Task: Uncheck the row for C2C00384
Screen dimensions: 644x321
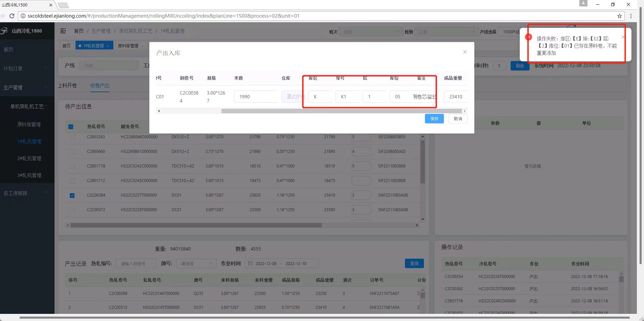Action: (x=72, y=196)
